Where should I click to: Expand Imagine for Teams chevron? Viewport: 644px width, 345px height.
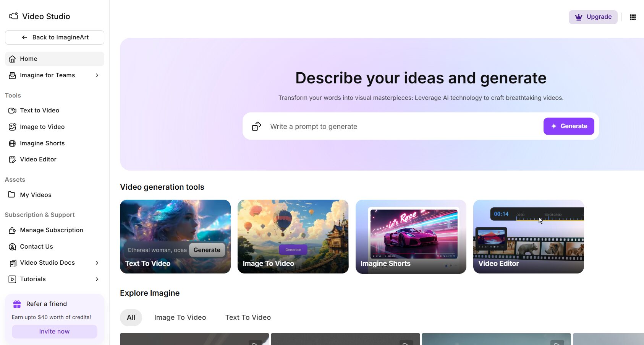pyautogui.click(x=97, y=75)
